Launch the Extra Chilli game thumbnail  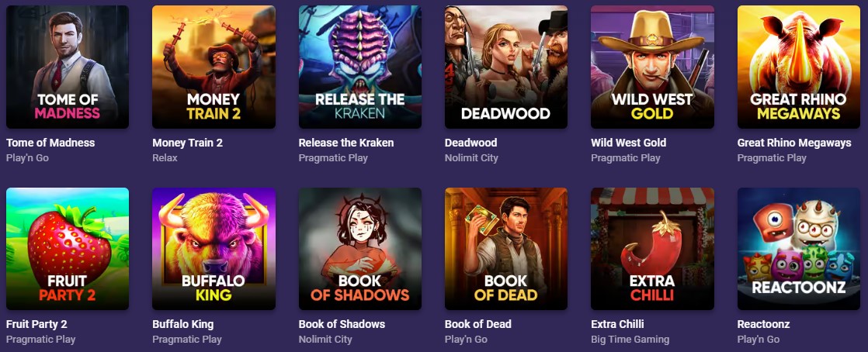click(x=652, y=249)
